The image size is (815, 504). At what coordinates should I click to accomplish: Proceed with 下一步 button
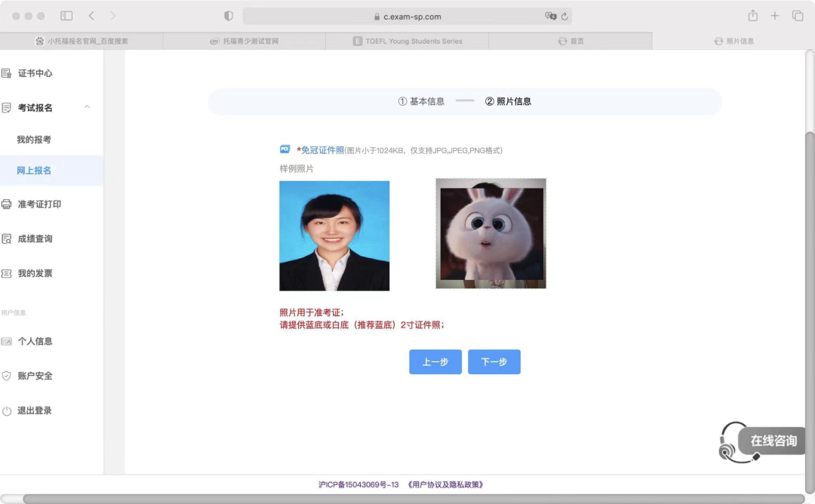click(x=494, y=361)
